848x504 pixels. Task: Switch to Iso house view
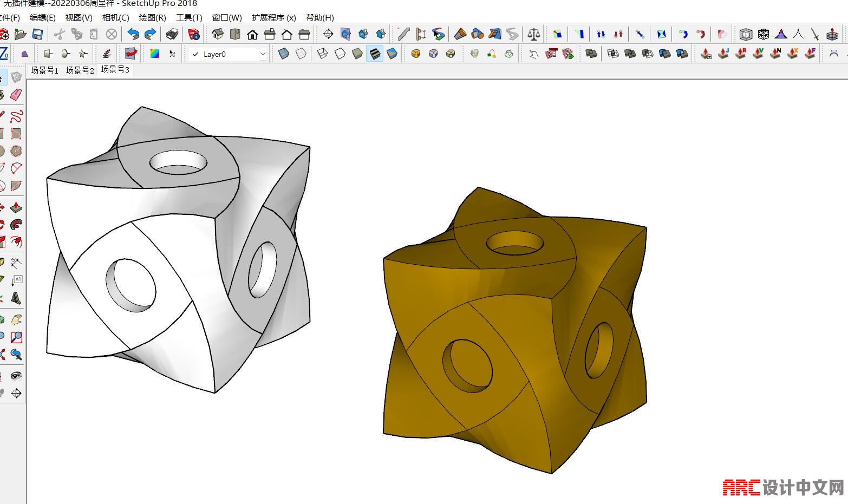[218, 35]
